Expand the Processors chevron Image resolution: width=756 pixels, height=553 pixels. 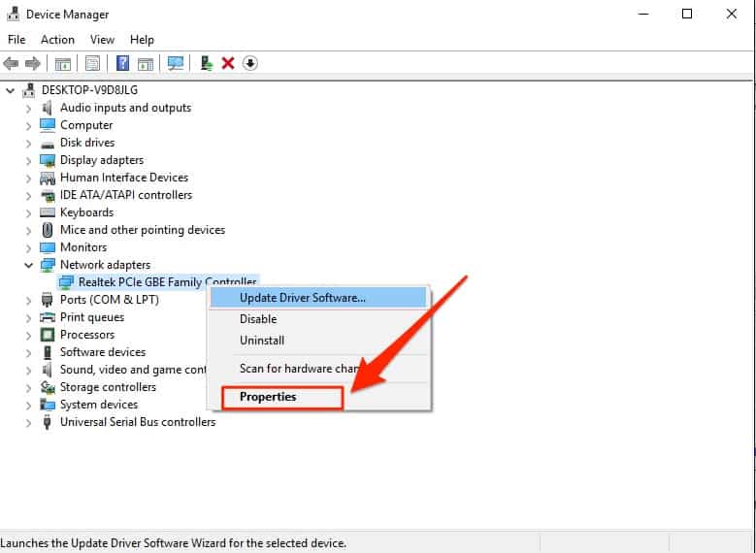pos(28,335)
